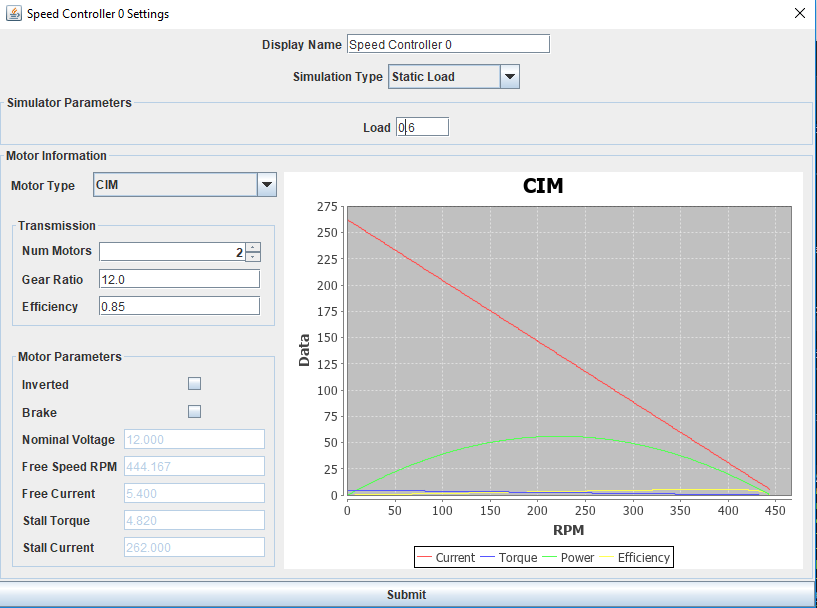Click the Power legend entry in the chart
The image size is (817, 608).
pyautogui.click(x=568, y=557)
